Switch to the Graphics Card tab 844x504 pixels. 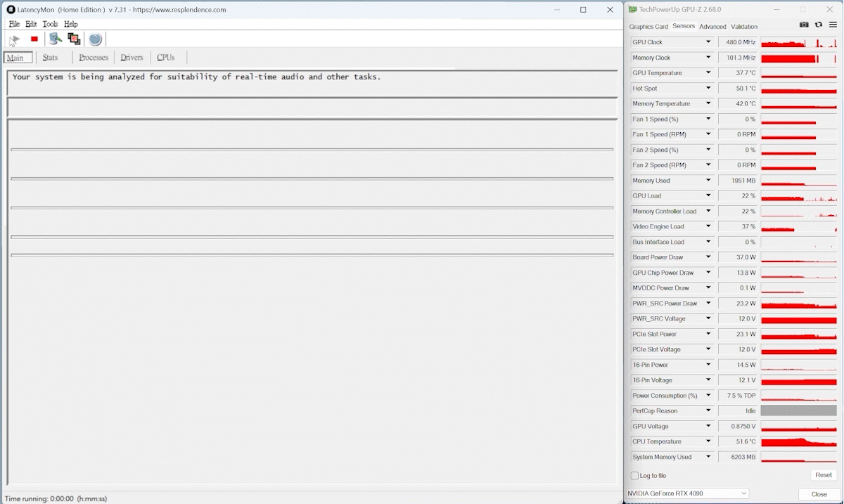pyautogui.click(x=648, y=27)
